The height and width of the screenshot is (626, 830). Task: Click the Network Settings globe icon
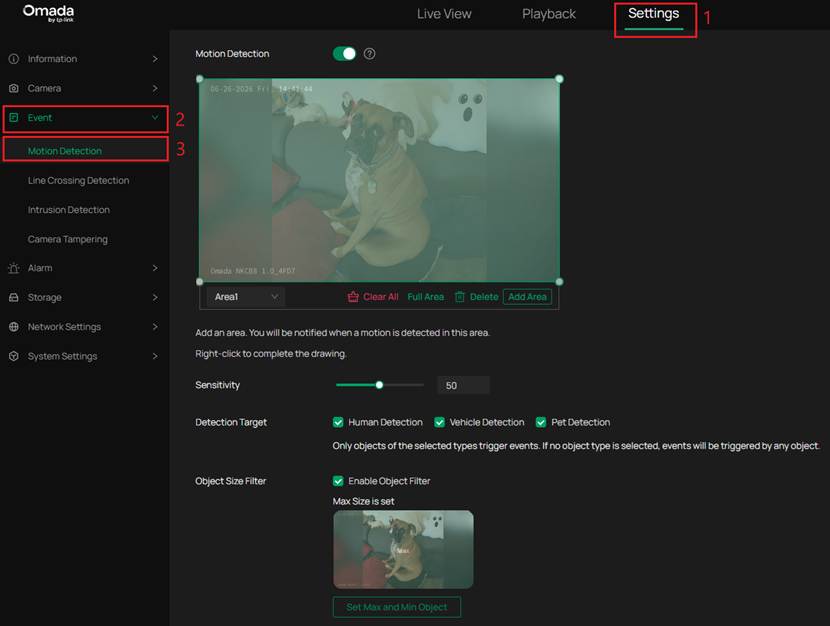14,327
